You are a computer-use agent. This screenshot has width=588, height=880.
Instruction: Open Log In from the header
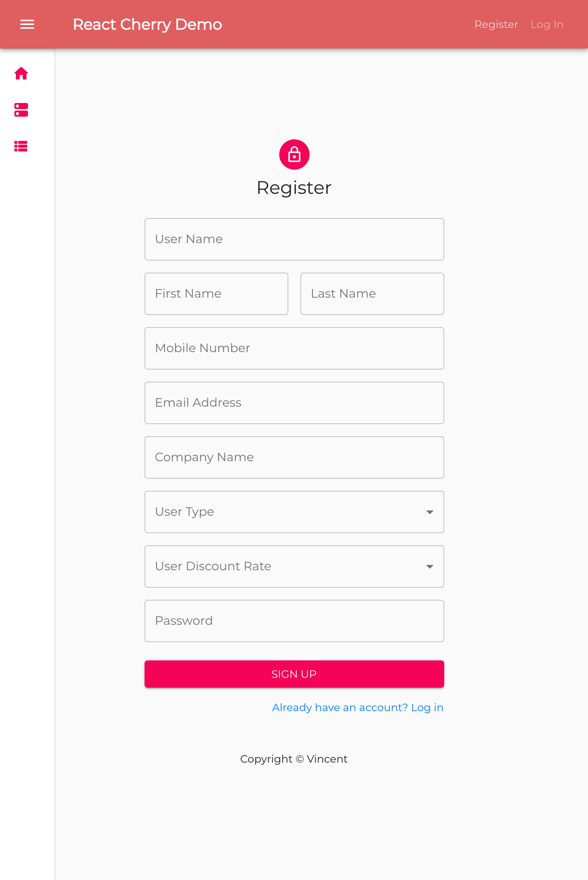pos(547,25)
